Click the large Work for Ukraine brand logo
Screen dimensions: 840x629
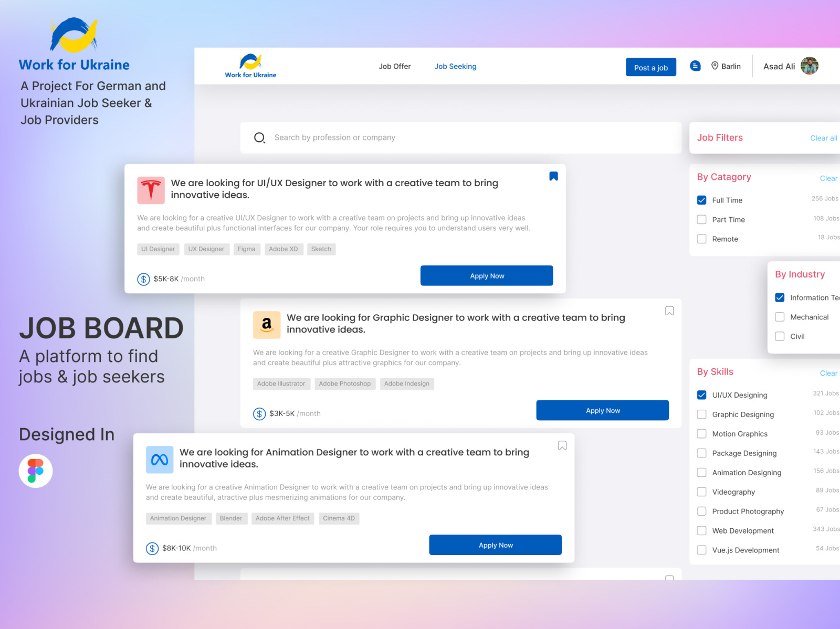[74, 45]
